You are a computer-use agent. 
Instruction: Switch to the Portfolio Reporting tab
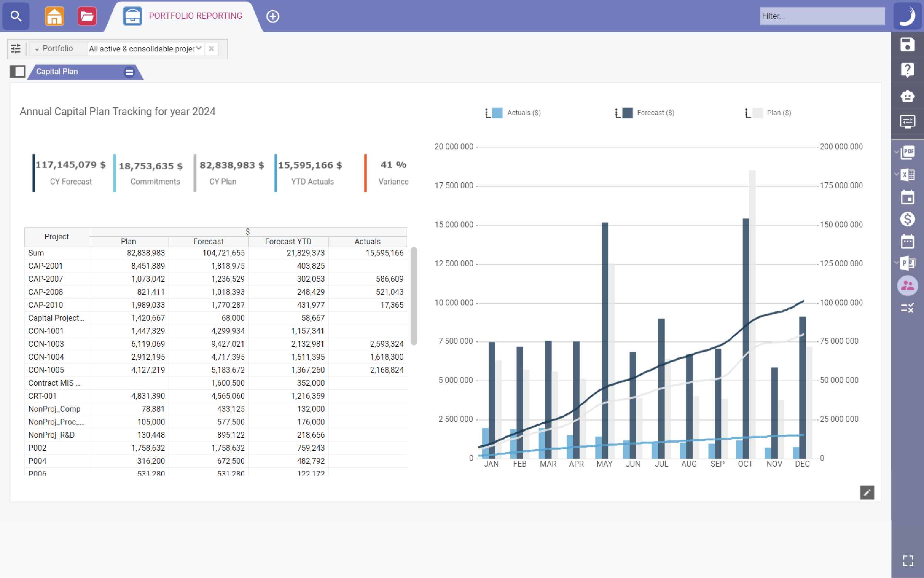195,16
